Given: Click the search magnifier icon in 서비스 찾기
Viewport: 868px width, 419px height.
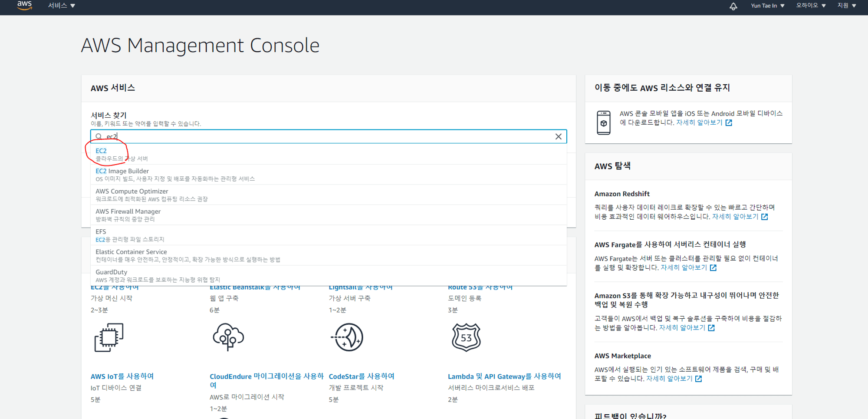Looking at the screenshot, I should click(99, 136).
